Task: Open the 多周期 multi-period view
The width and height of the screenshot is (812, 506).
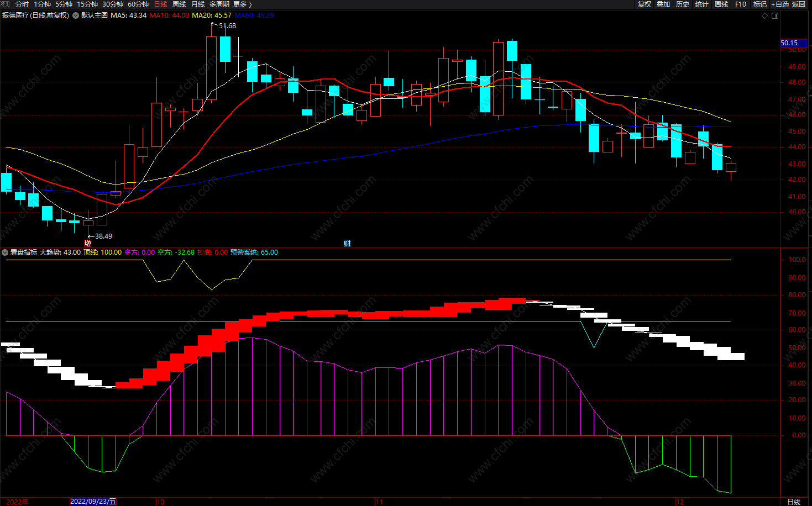Action: click(219, 4)
